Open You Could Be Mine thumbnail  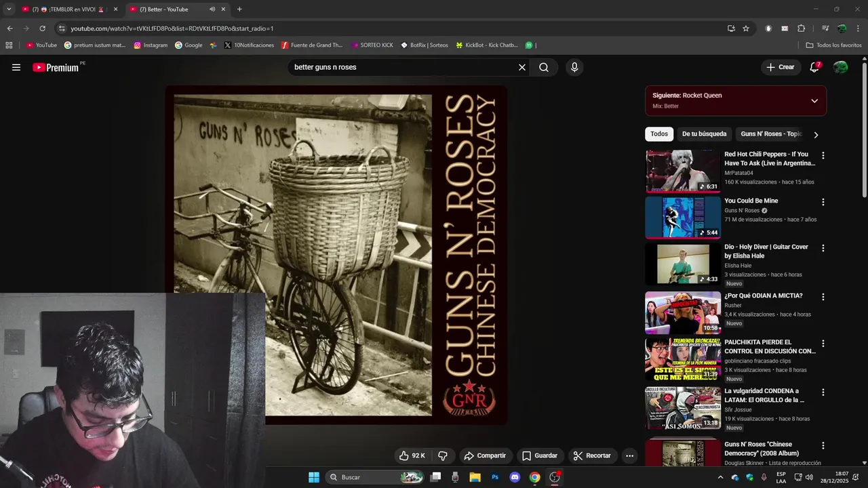pos(682,218)
